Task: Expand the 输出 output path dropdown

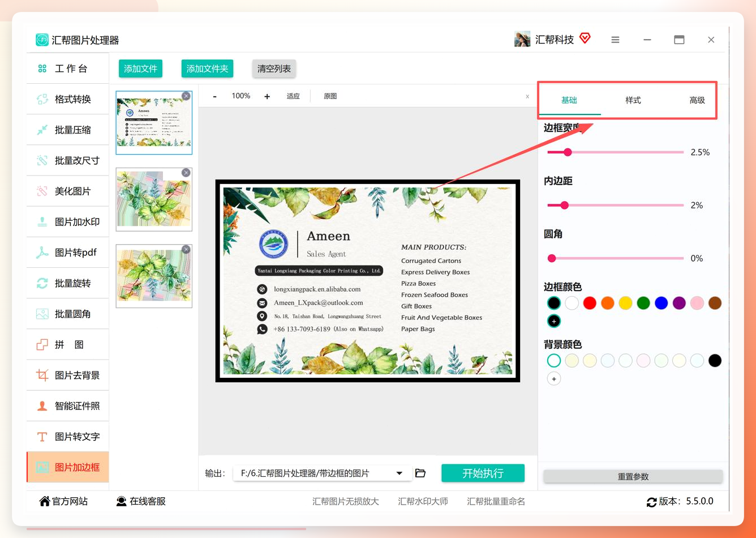Action: pos(400,473)
